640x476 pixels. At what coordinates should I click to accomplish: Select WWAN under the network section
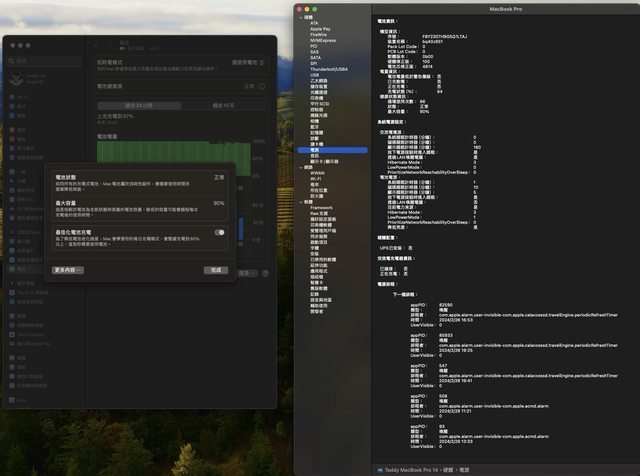(x=317, y=173)
